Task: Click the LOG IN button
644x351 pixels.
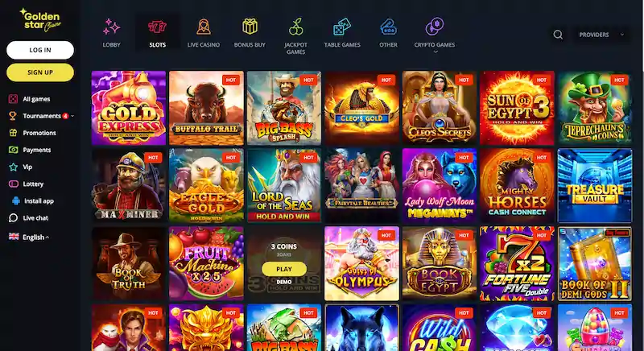Action: click(40, 50)
